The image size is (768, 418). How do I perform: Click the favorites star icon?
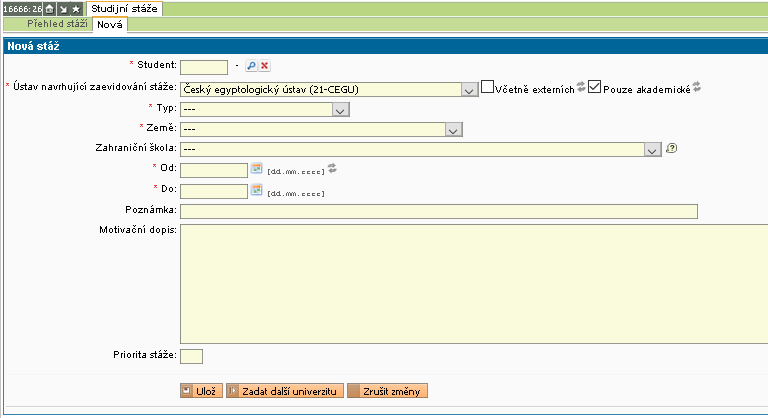[x=75, y=8]
